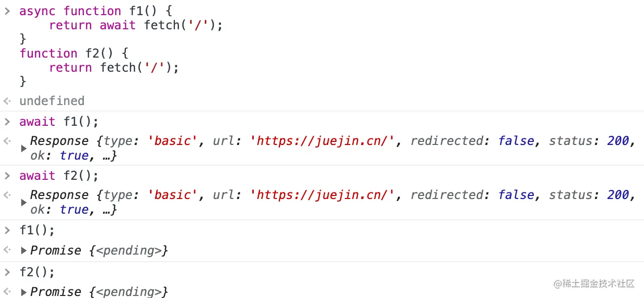Click the output arrow beside second Response
Viewport: 644px width, 298px height.
click(7, 195)
